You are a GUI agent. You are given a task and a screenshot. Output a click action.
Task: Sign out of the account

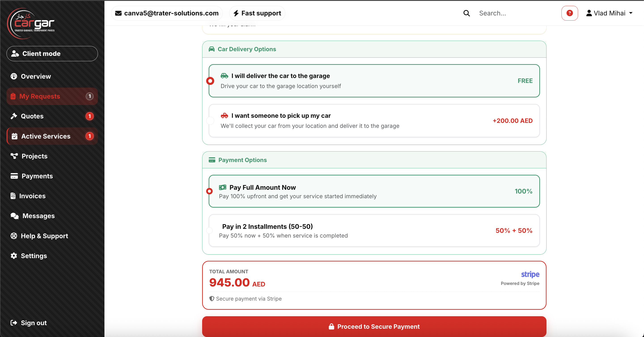pos(34,323)
